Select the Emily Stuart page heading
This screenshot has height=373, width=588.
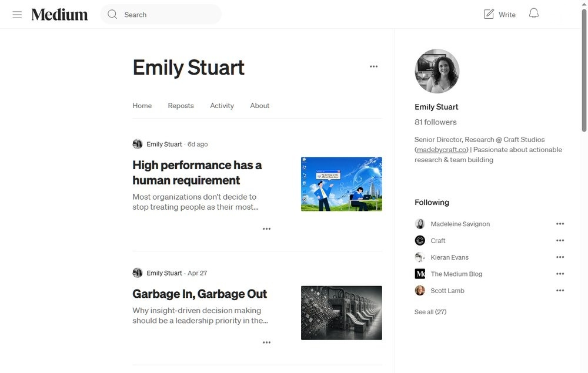pos(188,68)
